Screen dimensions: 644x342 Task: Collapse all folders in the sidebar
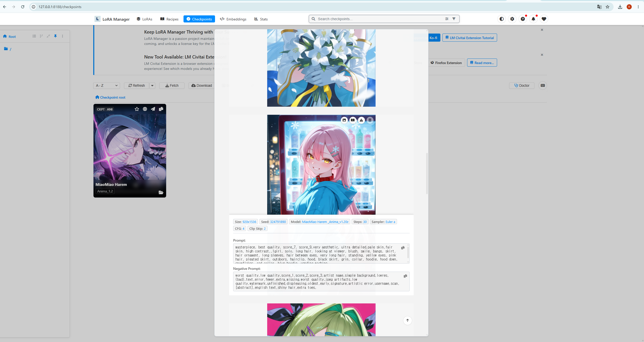48,36
